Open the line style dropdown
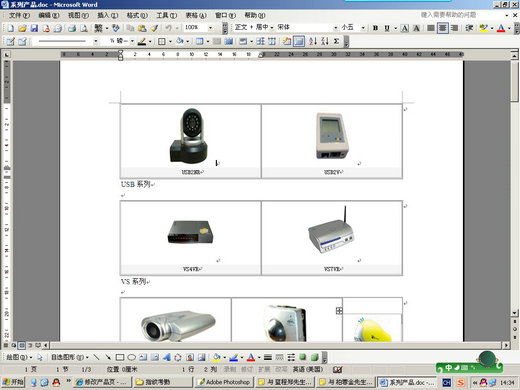This screenshot has width=520, height=390. pyautogui.click(x=96, y=41)
